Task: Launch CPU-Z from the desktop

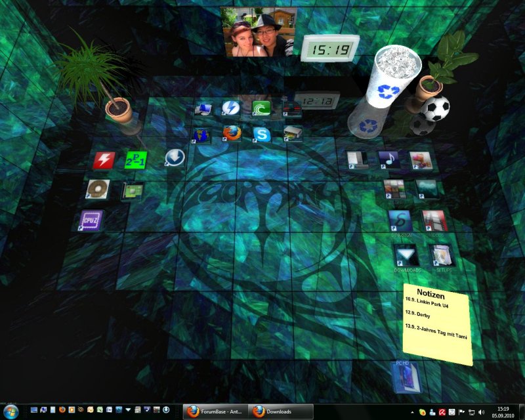Action: tap(91, 220)
